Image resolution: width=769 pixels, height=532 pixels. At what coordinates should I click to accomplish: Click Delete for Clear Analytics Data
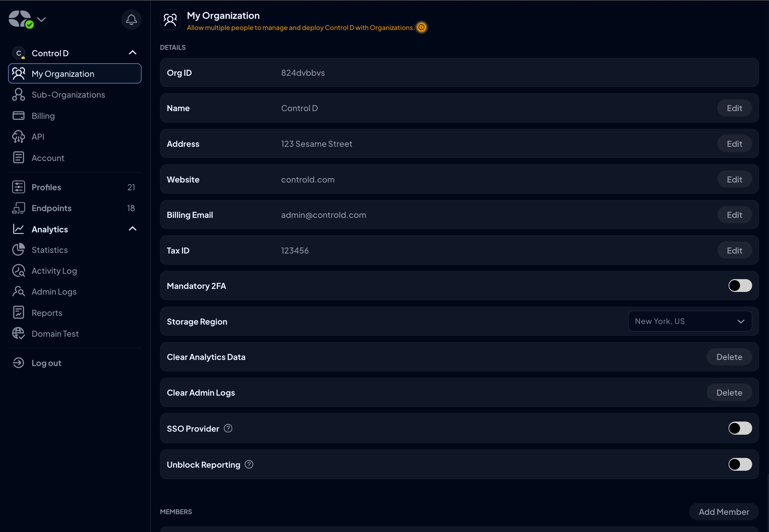tap(729, 357)
